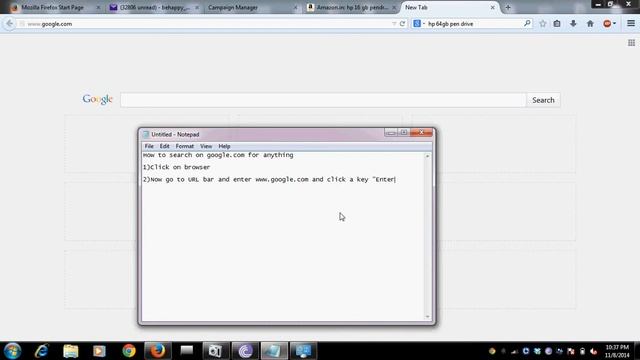Go to the Firefox Home icon
This screenshot has width=640, height=360.
[590, 24]
